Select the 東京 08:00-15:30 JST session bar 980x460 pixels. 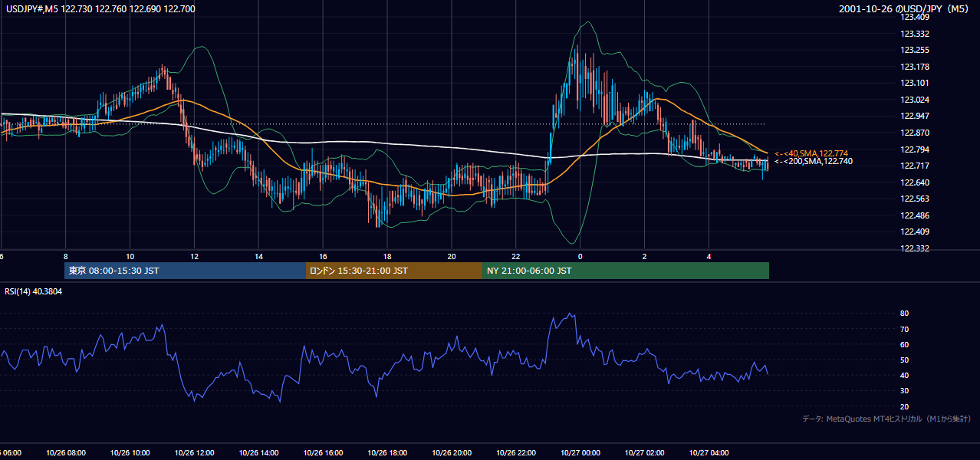[x=185, y=271]
